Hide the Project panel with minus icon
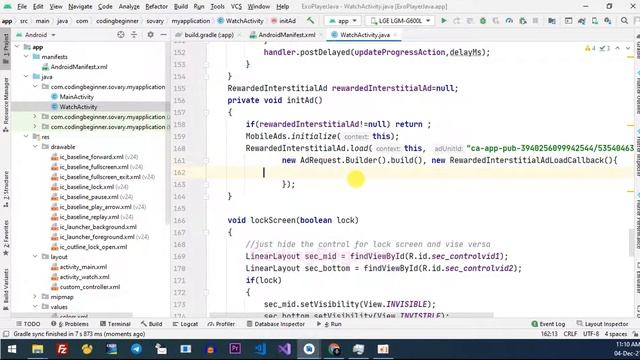The height and width of the screenshot is (360, 640). (x=164, y=35)
